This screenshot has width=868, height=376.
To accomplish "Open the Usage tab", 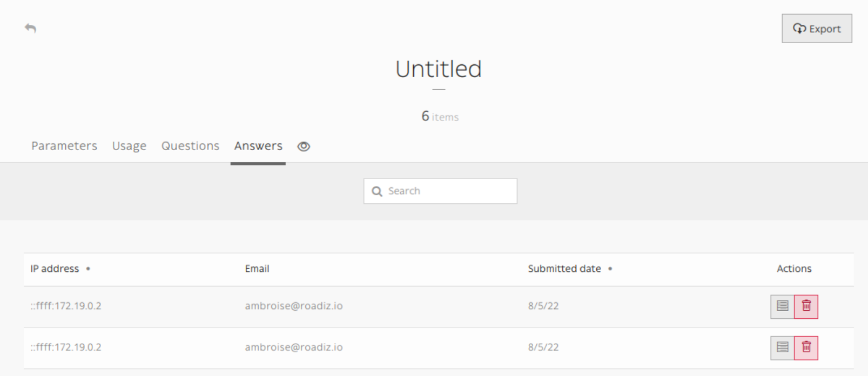I will 129,146.
